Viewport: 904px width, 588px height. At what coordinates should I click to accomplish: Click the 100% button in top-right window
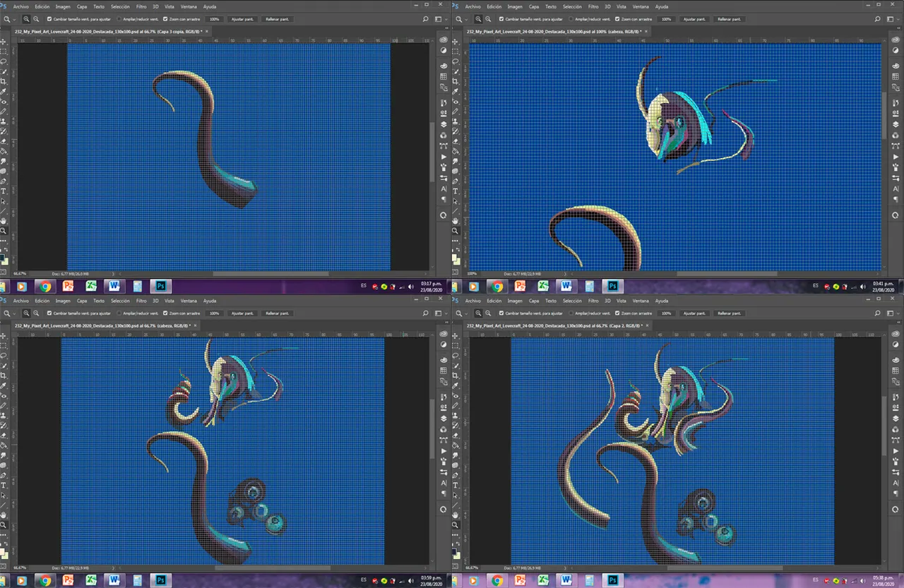(x=666, y=19)
